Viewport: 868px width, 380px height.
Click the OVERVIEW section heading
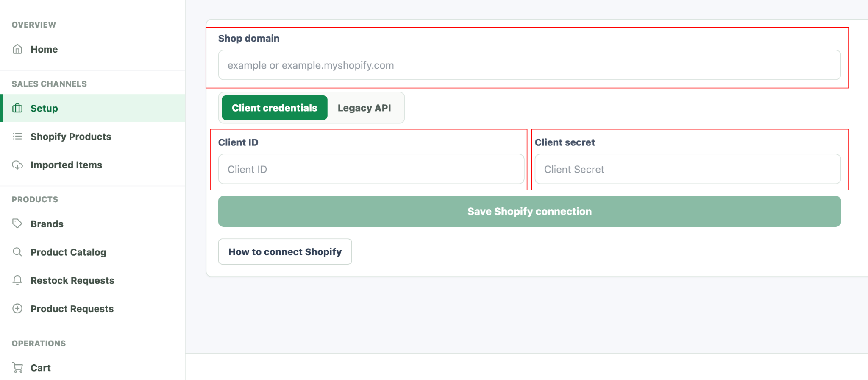34,25
